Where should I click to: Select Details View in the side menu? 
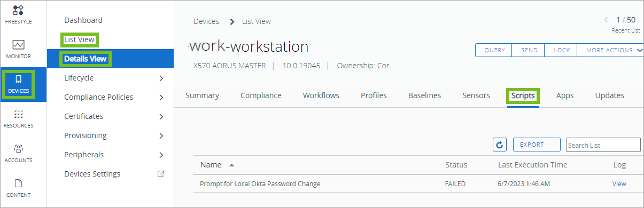click(x=86, y=59)
